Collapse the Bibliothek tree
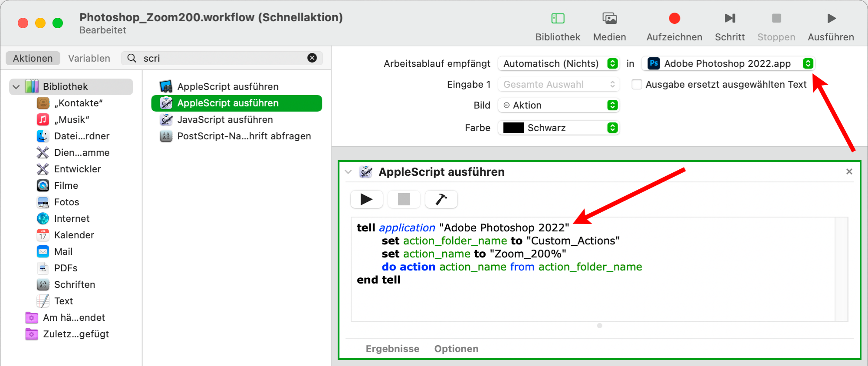The width and height of the screenshot is (868, 366). tap(16, 87)
